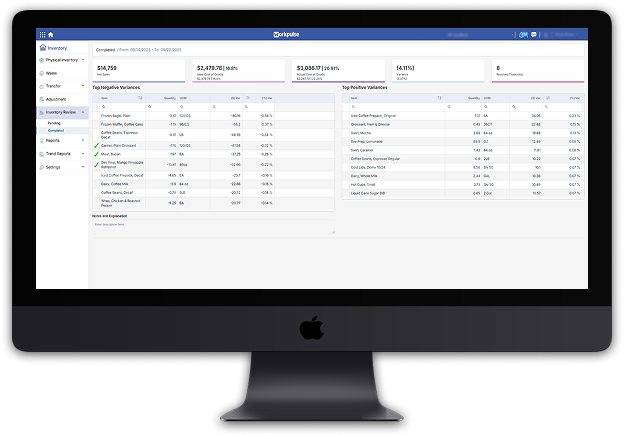
Task: Click UOM filter box in Top Negative Variances
Action: tap(194, 107)
